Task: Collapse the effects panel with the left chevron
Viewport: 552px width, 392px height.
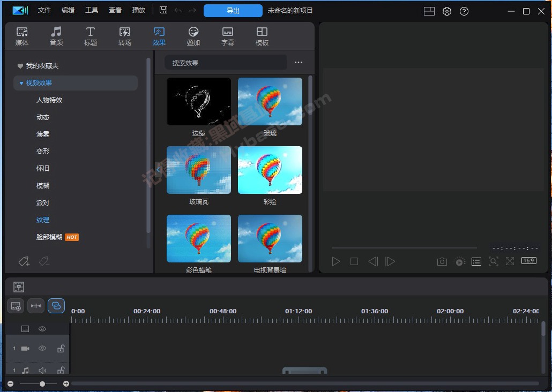Action: point(158,169)
